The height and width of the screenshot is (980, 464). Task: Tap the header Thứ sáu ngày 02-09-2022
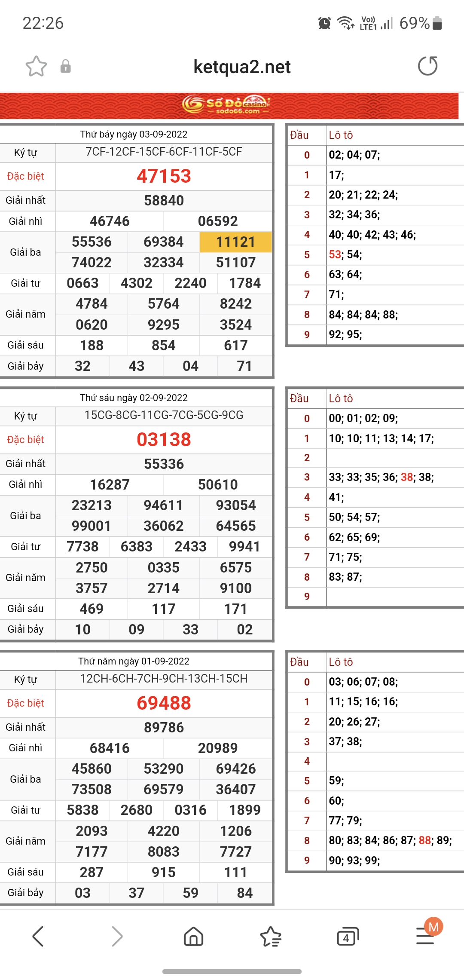tap(134, 398)
